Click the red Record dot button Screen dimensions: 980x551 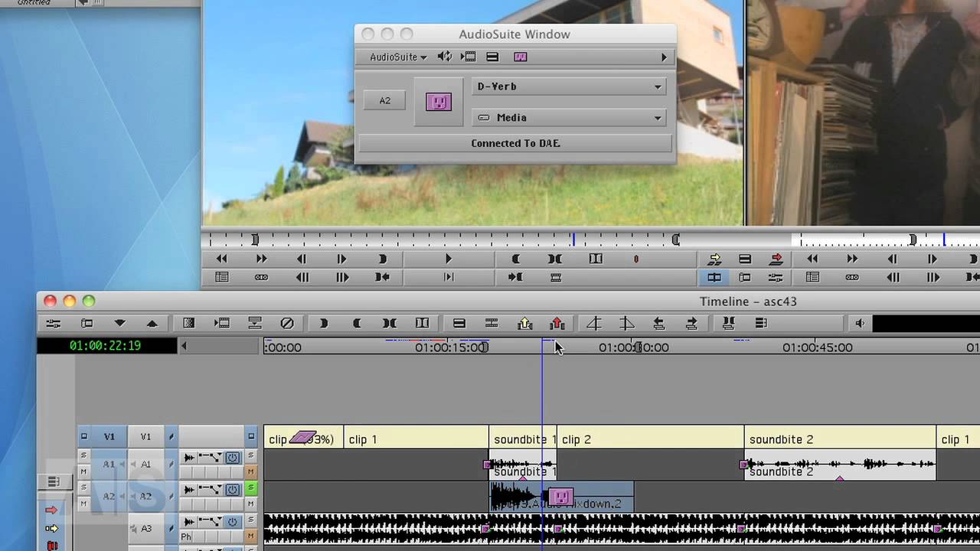tap(635, 259)
